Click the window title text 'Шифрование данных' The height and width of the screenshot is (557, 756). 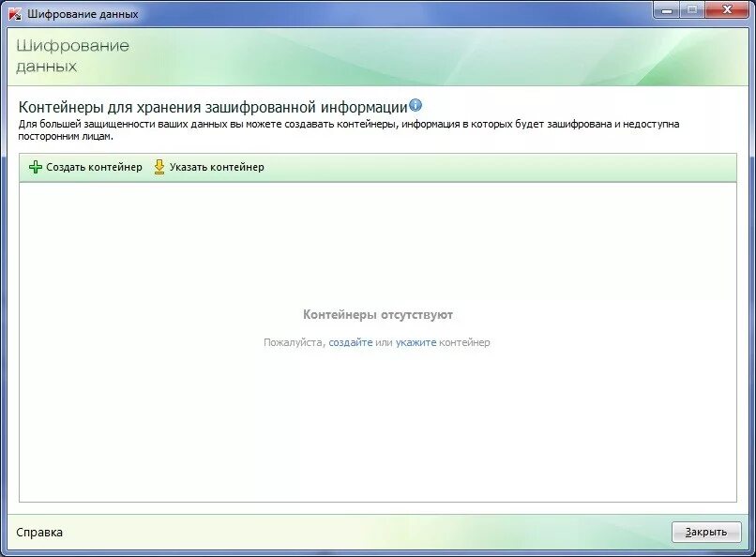83,14
